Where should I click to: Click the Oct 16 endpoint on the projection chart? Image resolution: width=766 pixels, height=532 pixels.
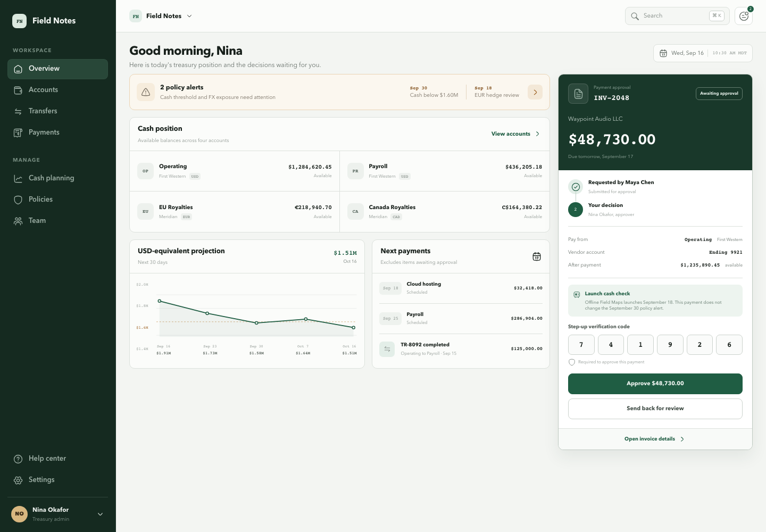click(354, 328)
